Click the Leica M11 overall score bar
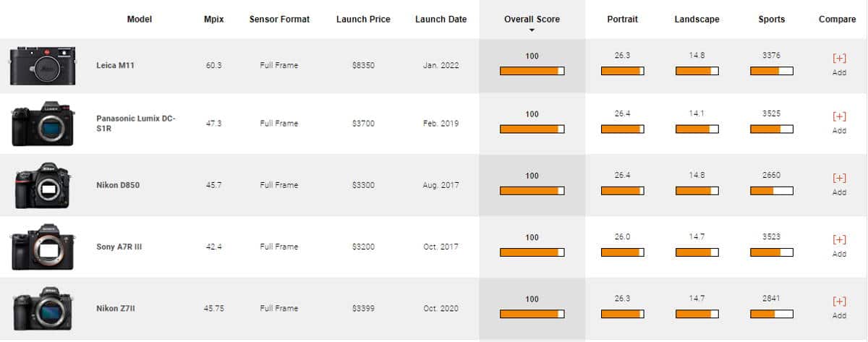Viewport: 868px width, 342px height. pos(532,71)
